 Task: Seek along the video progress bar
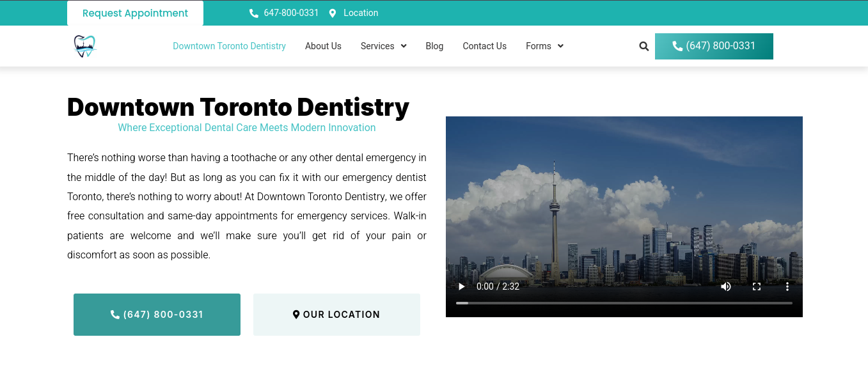click(624, 303)
